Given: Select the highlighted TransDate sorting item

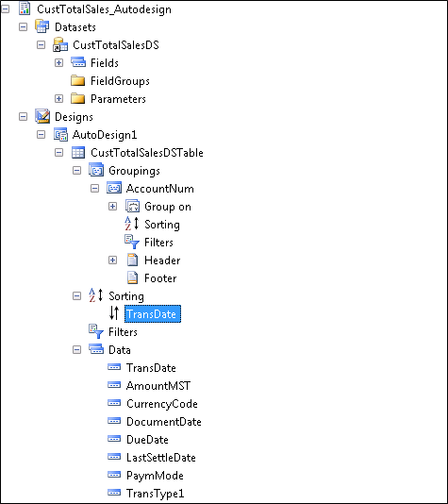Looking at the screenshot, I should click(153, 313).
